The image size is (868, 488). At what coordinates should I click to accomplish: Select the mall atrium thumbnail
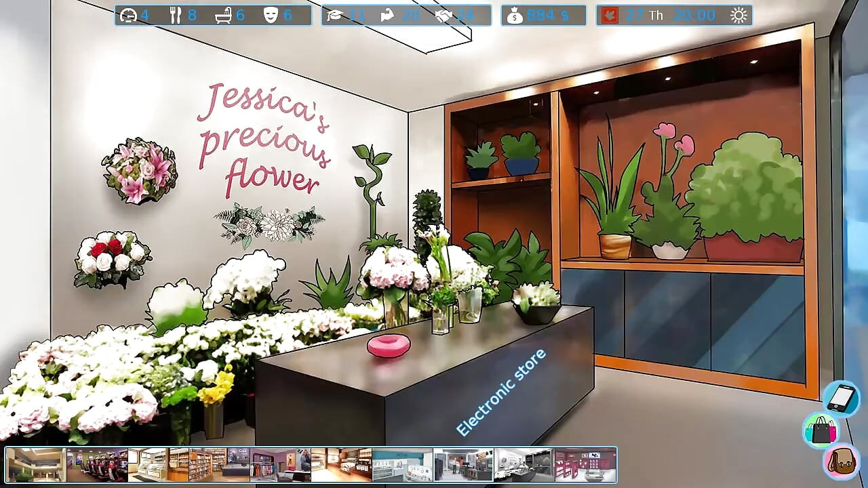point(37,465)
